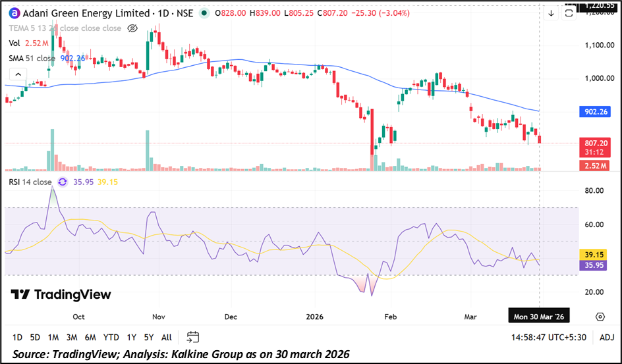Click the RSI 14 close indicator label

click(30, 182)
